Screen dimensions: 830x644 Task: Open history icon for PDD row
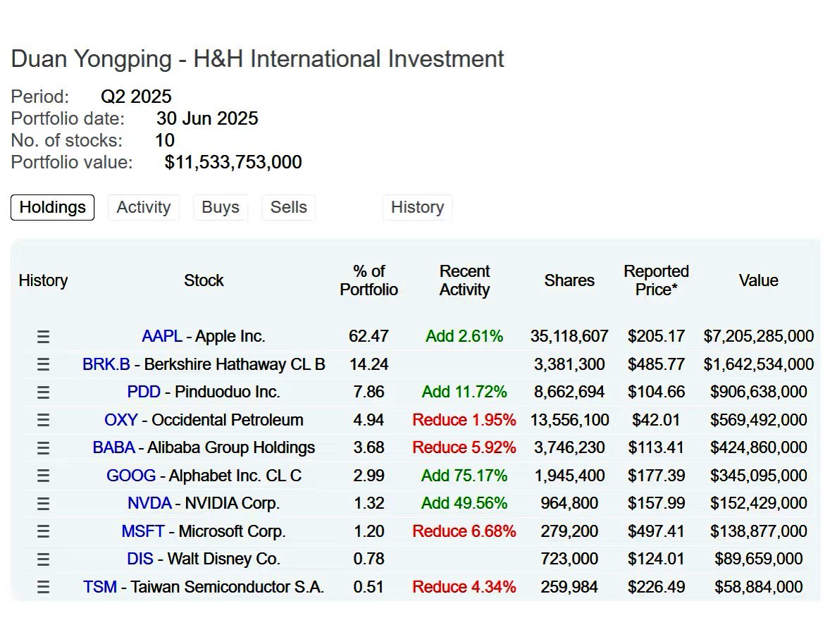point(44,392)
